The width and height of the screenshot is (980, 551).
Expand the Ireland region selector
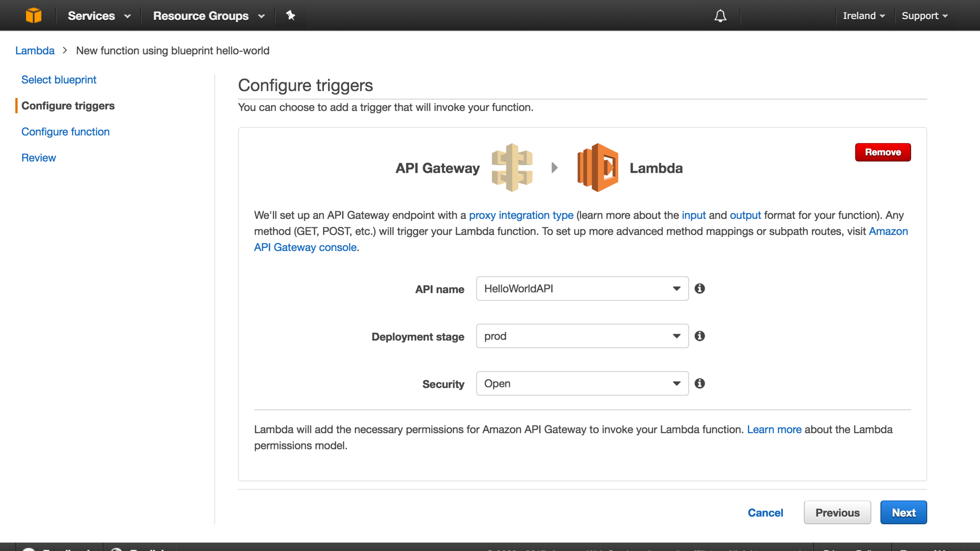(x=863, y=16)
